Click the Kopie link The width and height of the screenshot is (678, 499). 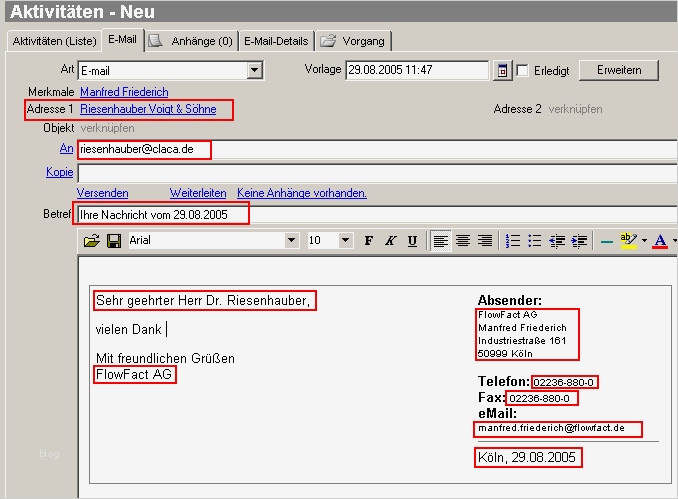(59, 172)
